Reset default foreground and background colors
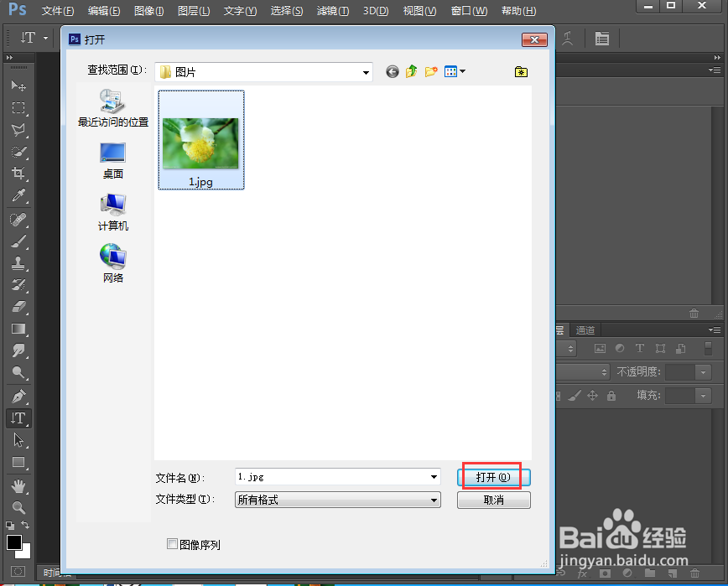 (x=10, y=525)
